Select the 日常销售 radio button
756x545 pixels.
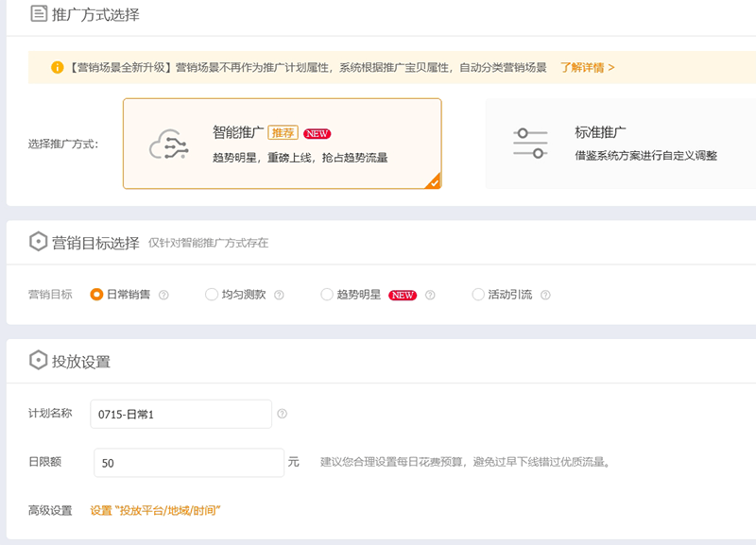click(x=96, y=295)
